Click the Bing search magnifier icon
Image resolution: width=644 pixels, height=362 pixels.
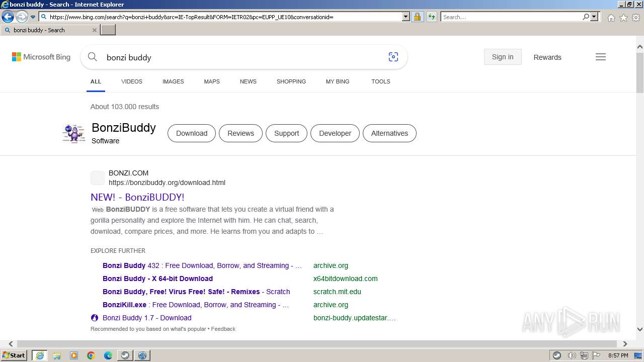point(92,57)
